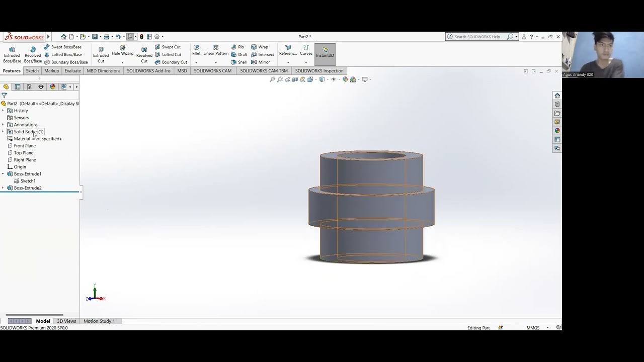Select Sketch1 in the feature tree
Screen dimensions: 644x362
click(x=28, y=181)
